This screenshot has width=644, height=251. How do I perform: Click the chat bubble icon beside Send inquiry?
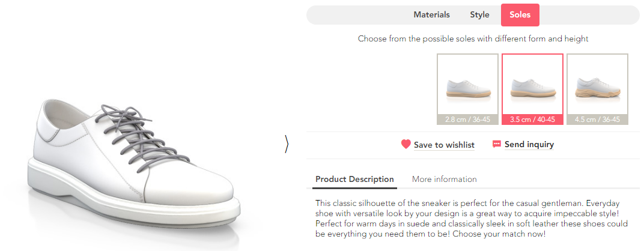tap(496, 144)
